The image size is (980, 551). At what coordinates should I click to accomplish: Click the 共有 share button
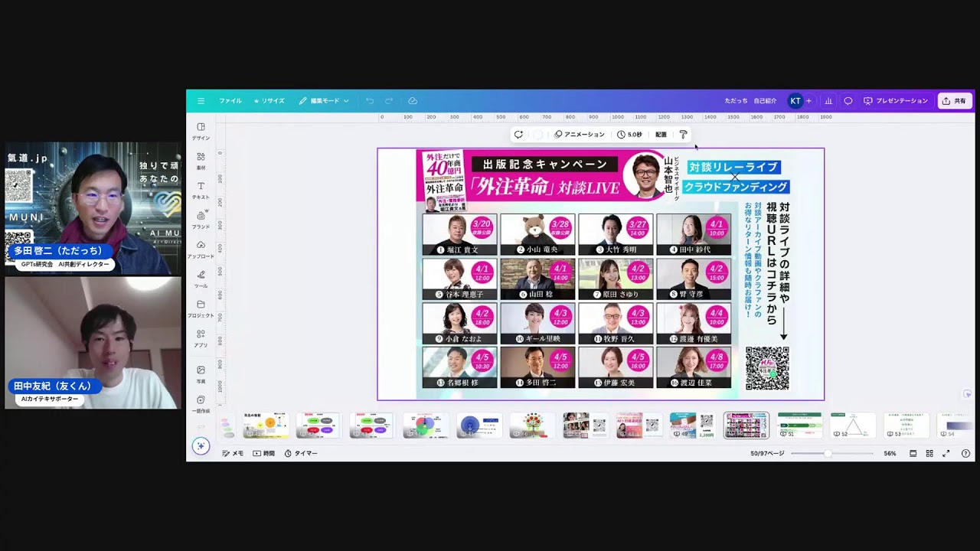955,101
